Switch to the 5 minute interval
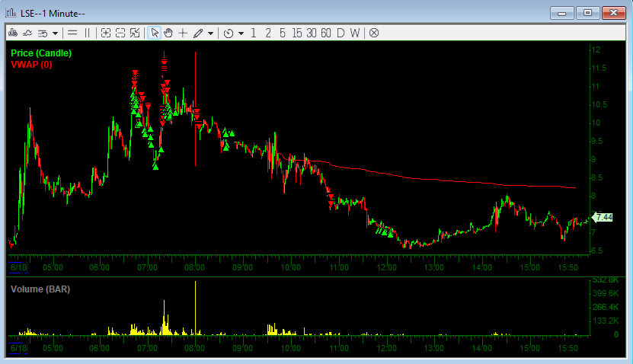633x364 pixels. pyautogui.click(x=283, y=33)
